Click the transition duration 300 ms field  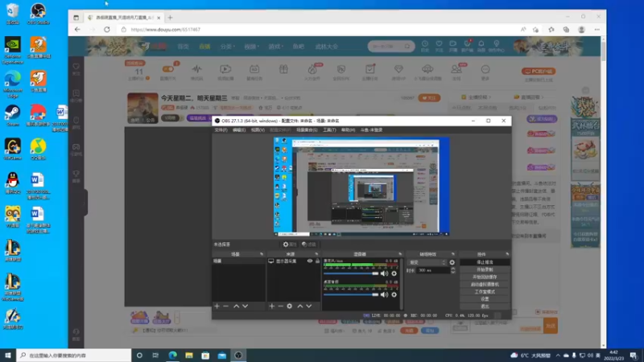pos(433,270)
